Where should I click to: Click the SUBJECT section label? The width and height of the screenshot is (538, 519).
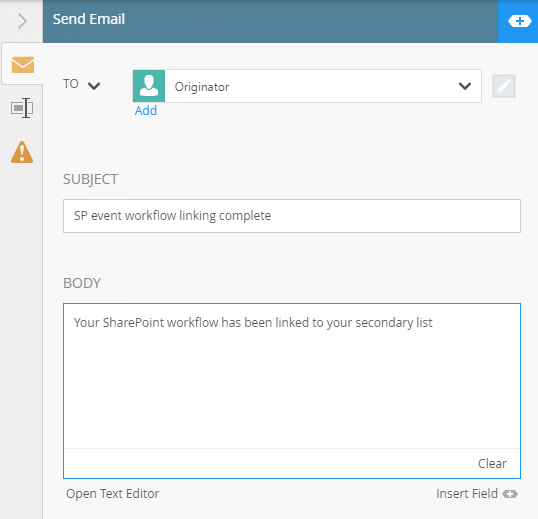(x=90, y=179)
